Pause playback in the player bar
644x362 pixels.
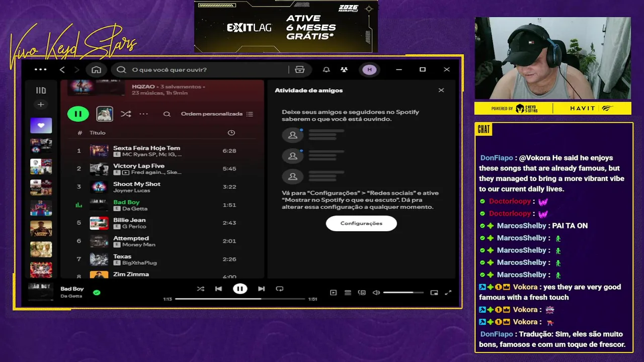tap(240, 289)
